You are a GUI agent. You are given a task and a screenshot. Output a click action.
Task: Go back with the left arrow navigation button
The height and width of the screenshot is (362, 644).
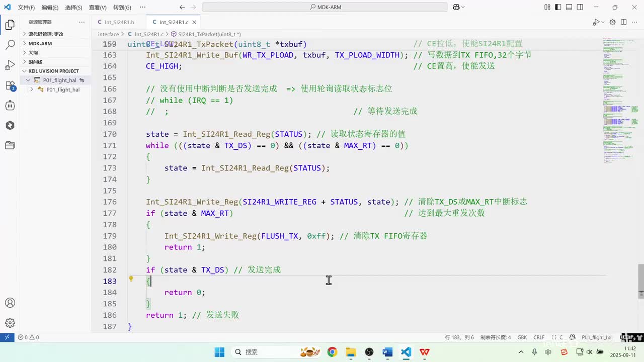pos(182,7)
